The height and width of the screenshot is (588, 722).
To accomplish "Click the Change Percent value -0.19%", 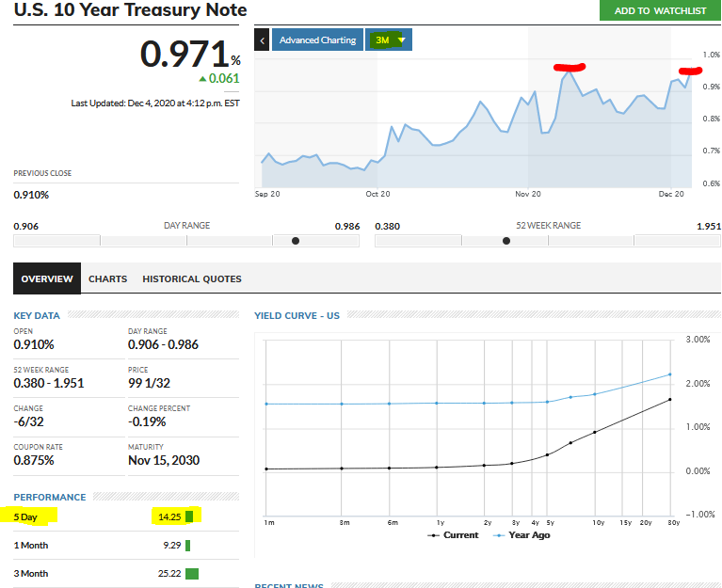I will coord(147,421).
